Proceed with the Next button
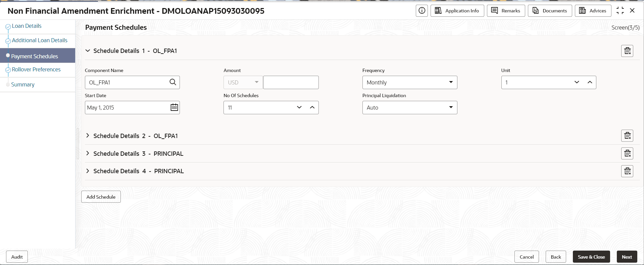The width and height of the screenshot is (644, 265). 627,257
